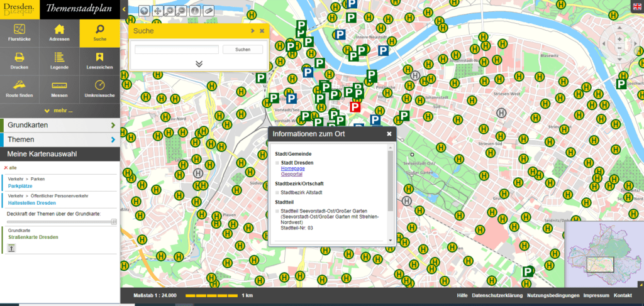Viewport: 644px width, 306px height.
Task: Expand the Themen section
Action: pyautogui.click(x=60, y=139)
